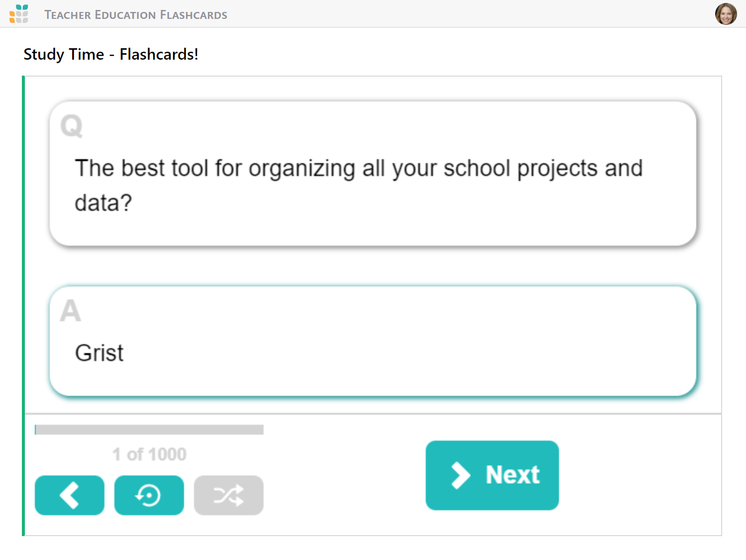Open the user profile avatar menu
This screenshot has width=746, height=560.
726,14
